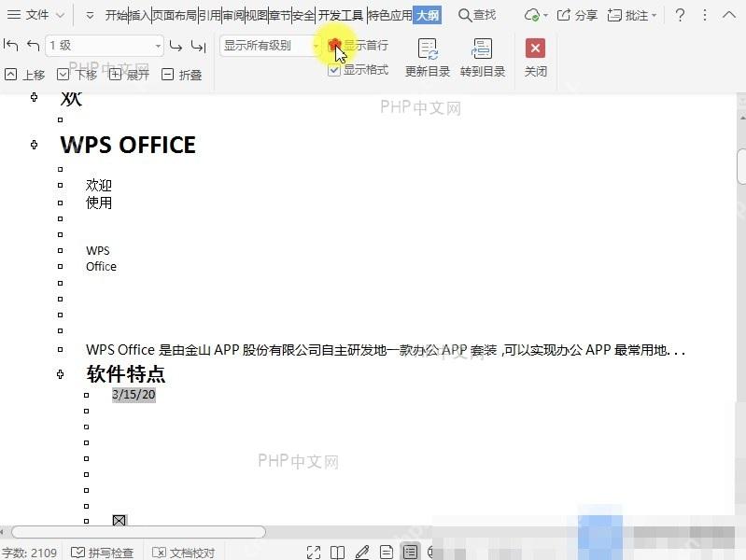Promote to heading 1 icon
Screen dimensions: 746x560
tap(10, 45)
